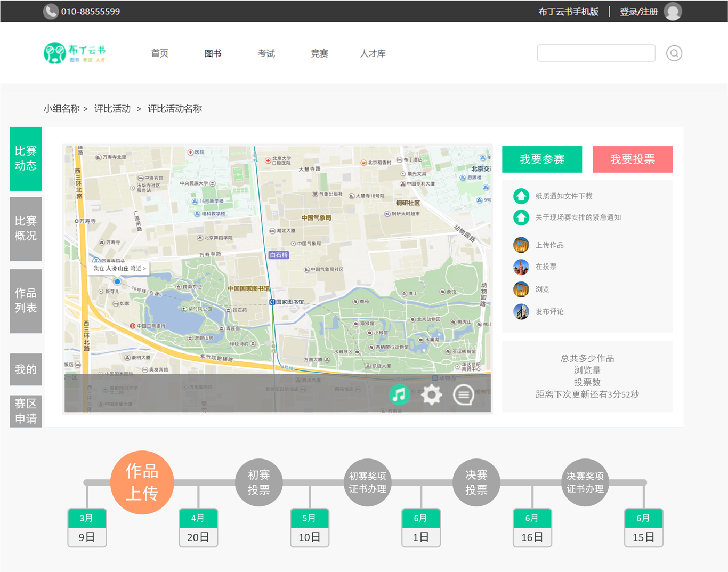Click avatar thumbnail next to 上传作品

pyautogui.click(x=521, y=245)
